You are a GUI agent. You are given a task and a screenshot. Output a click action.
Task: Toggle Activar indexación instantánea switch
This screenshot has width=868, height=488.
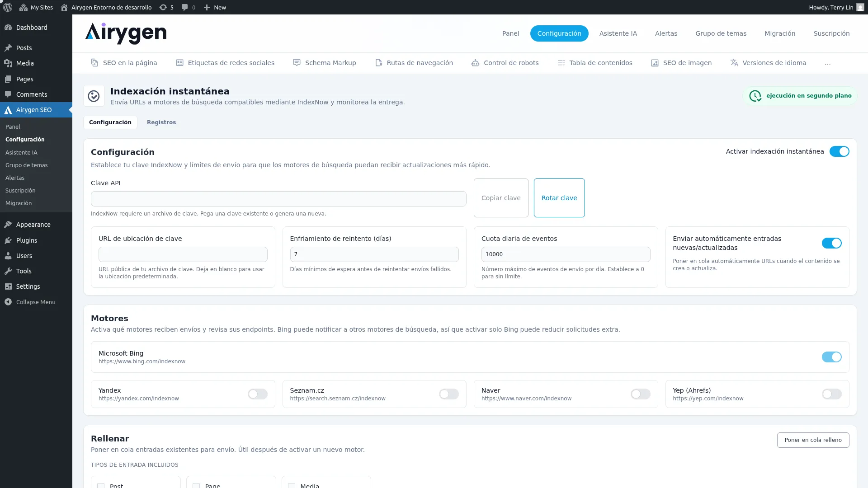coord(839,151)
